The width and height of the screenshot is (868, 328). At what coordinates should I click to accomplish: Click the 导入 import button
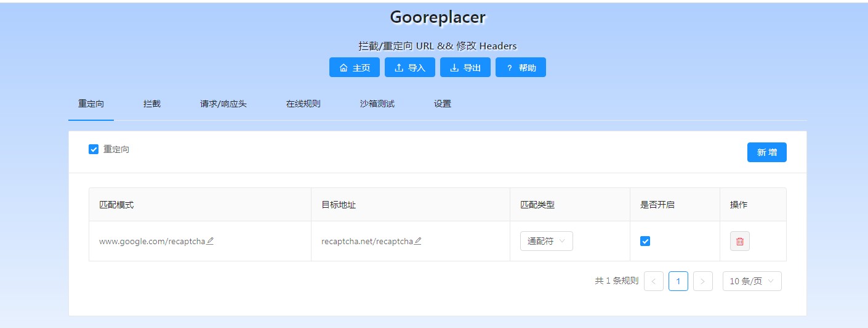(410, 68)
